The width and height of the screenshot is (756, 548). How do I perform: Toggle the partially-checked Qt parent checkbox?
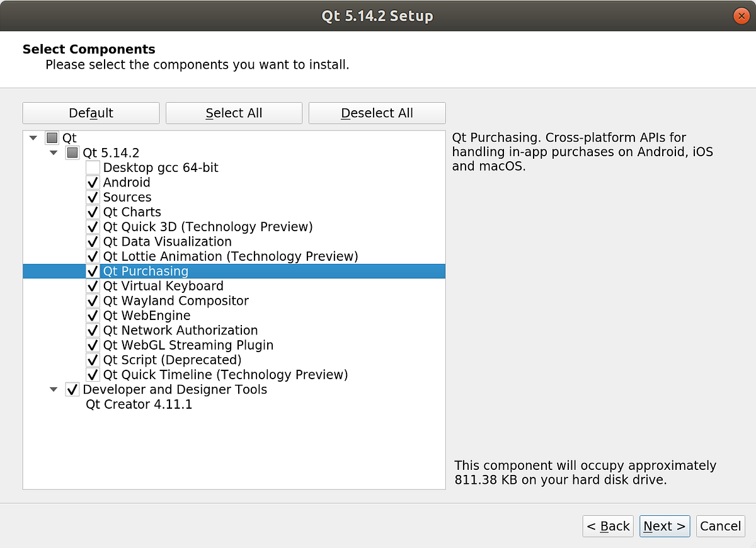pyautogui.click(x=51, y=137)
